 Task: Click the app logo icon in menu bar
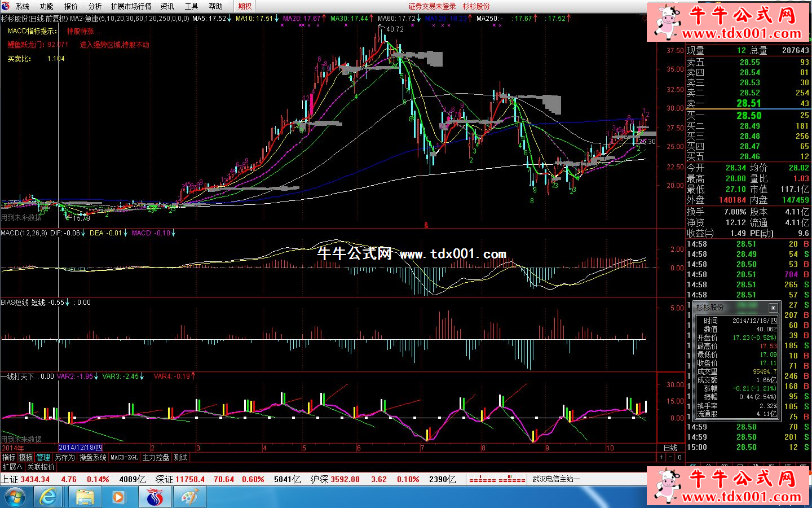[6, 6]
